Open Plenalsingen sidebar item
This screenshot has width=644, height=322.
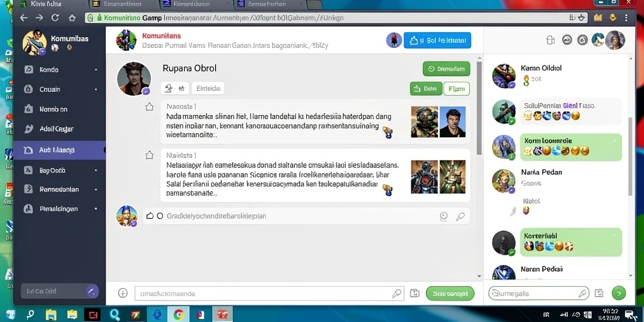(59, 209)
